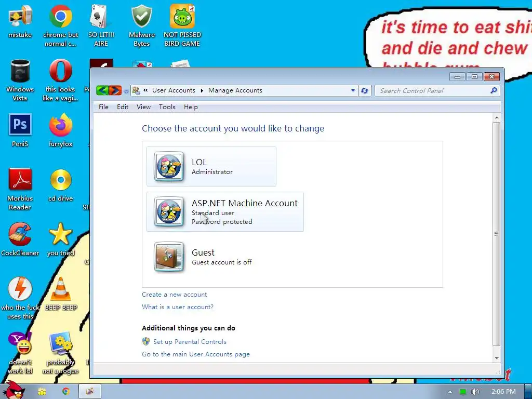Screen dimensions: 532x399
Task: Click the 'you tried' star icon
Action: (x=60, y=239)
